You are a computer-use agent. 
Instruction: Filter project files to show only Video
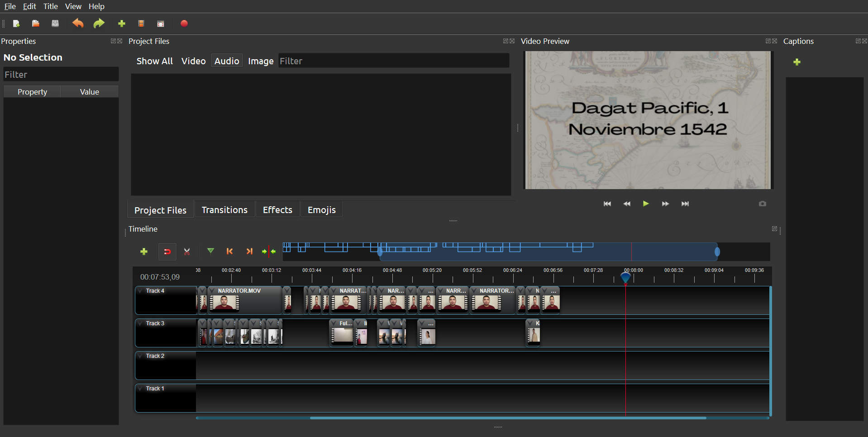(193, 61)
